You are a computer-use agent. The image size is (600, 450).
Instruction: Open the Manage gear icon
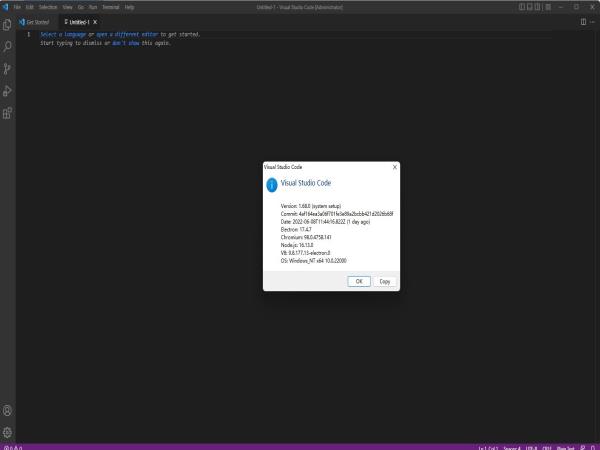pos(7,432)
